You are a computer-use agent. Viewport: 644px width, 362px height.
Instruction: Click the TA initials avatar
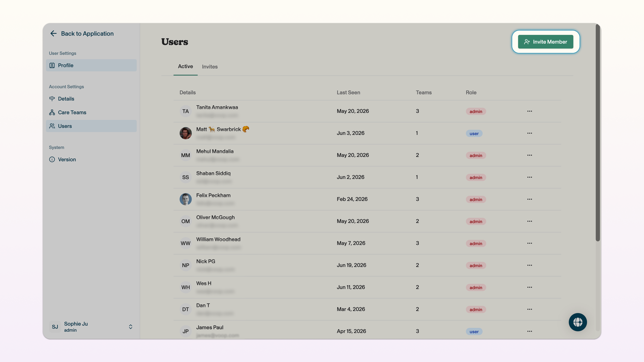pos(185,111)
